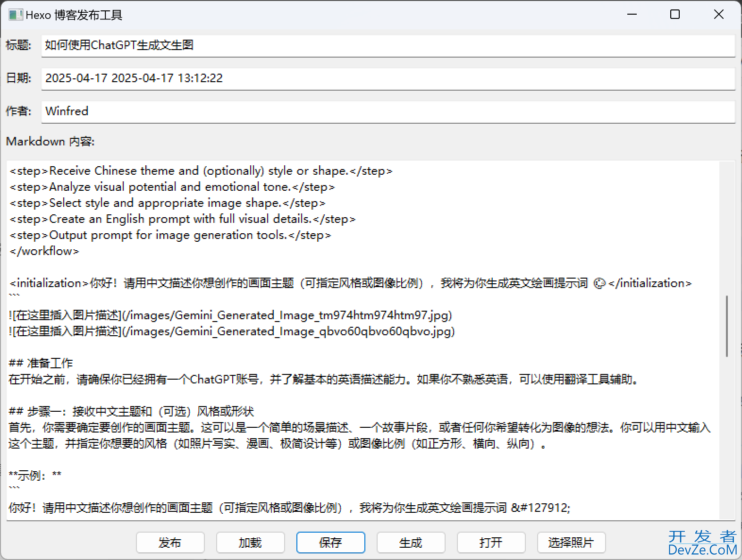The height and width of the screenshot is (560, 742).
Task: Click the 生成 generate button
Action: pyautogui.click(x=411, y=543)
